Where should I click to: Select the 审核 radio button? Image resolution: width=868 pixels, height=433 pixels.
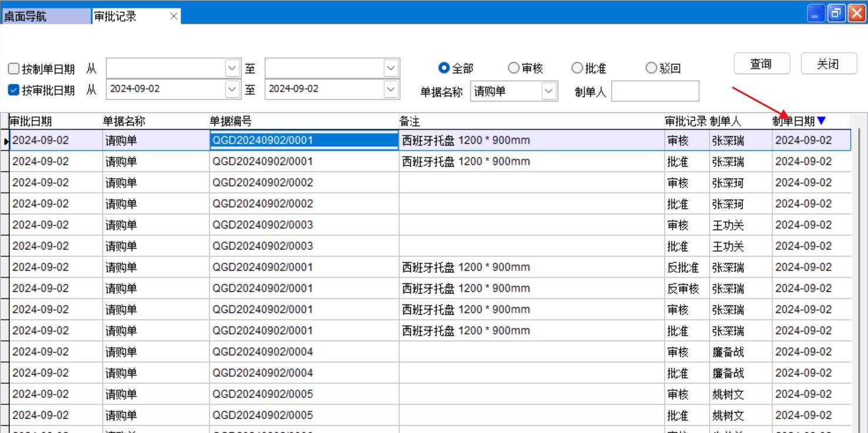click(513, 68)
